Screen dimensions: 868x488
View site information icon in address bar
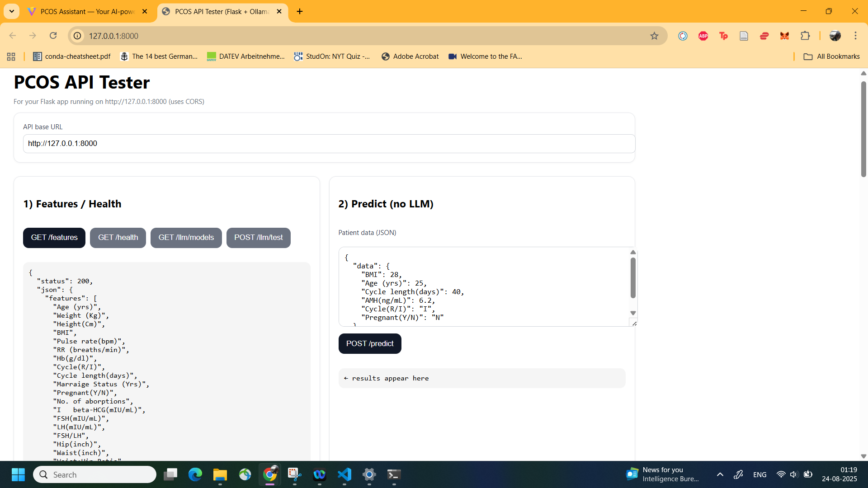coord(78,36)
